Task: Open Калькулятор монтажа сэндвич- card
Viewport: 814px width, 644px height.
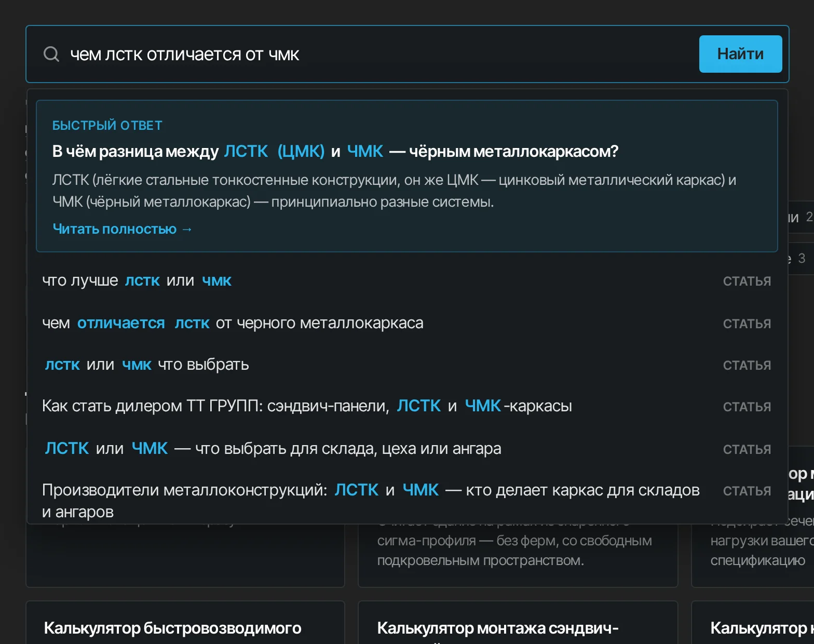Action: click(x=518, y=623)
